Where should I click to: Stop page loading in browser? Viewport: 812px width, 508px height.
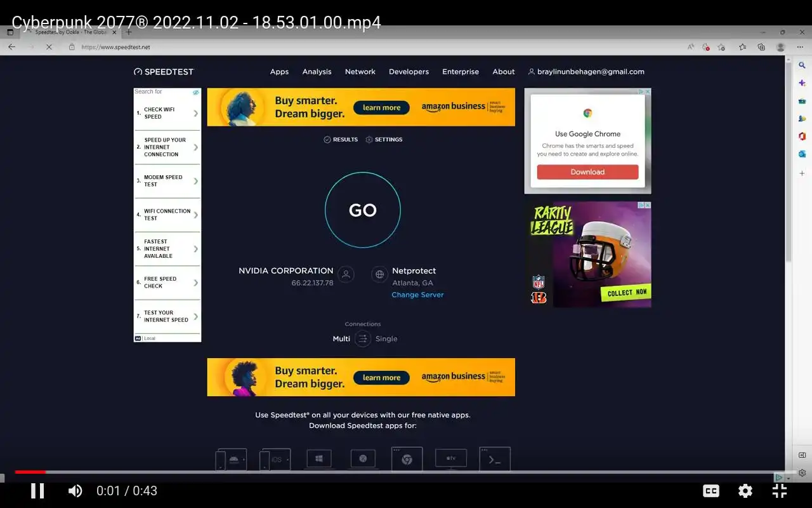coord(49,47)
